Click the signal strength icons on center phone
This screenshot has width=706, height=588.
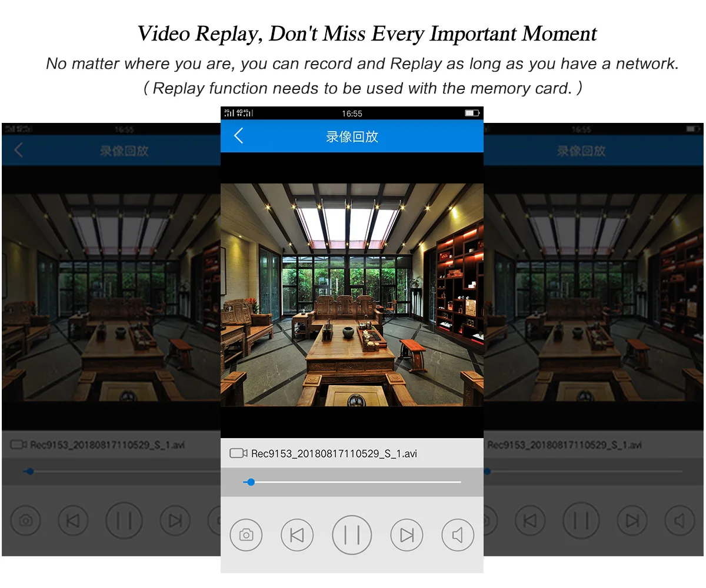pyautogui.click(x=238, y=113)
